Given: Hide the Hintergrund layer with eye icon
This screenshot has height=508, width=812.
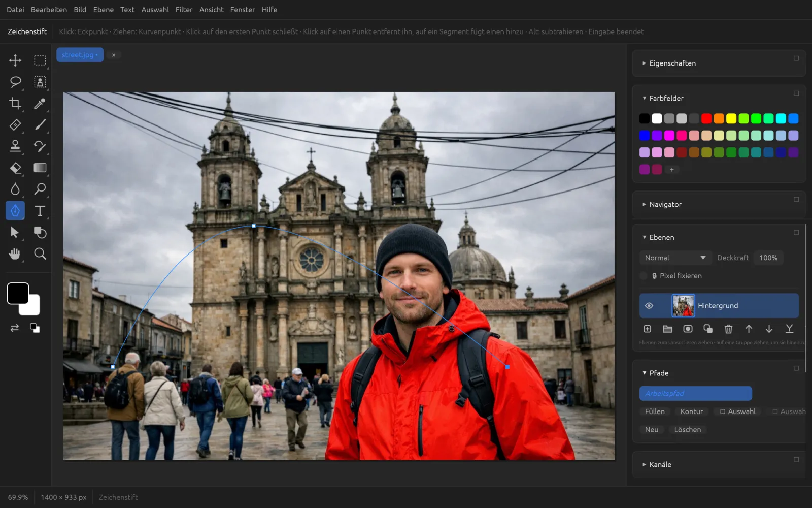Looking at the screenshot, I should tap(649, 306).
